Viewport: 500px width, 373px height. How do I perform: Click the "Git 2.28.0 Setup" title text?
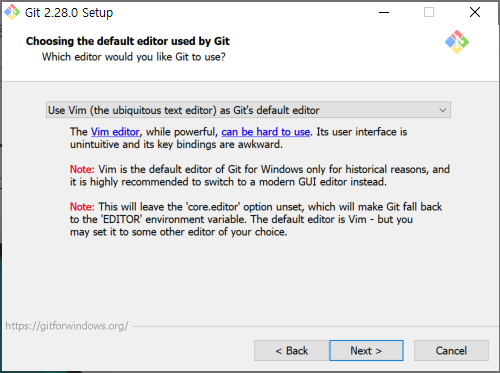click(x=69, y=13)
